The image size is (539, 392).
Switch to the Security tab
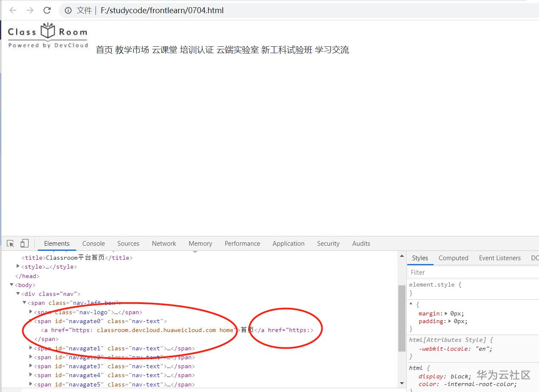tap(328, 244)
